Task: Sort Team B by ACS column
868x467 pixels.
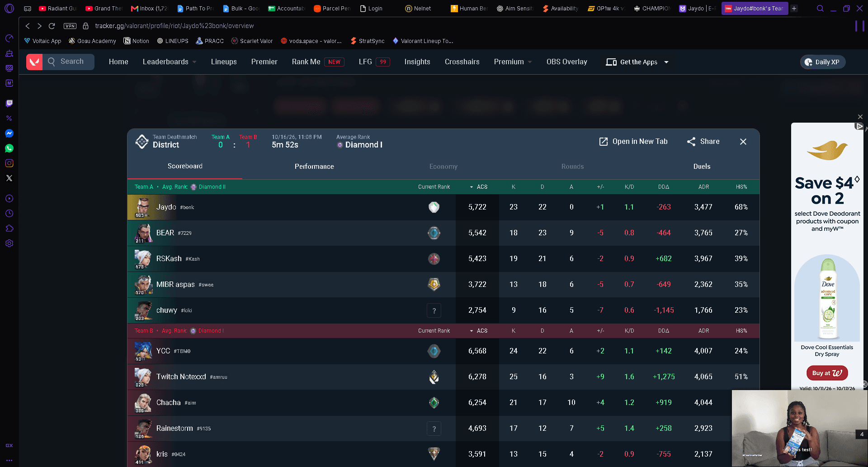Action: (x=478, y=331)
